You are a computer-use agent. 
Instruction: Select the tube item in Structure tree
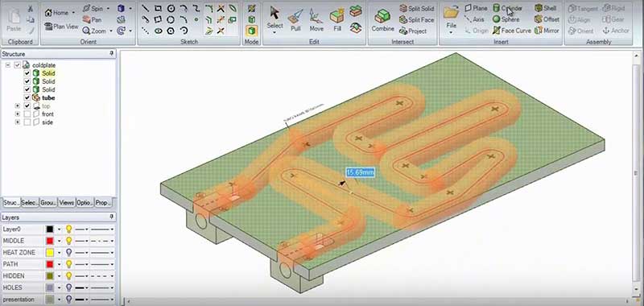[48, 97]
